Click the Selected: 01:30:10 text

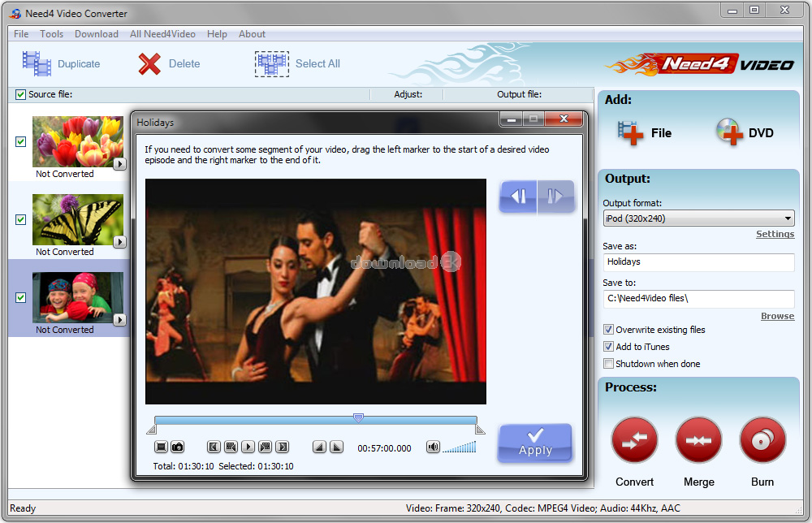[x=256, y=466]
